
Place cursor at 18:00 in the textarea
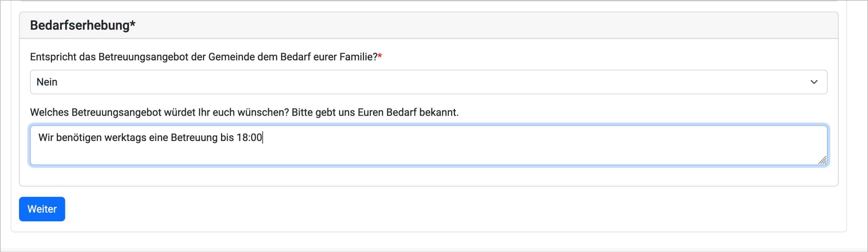(x=249, y=137)
